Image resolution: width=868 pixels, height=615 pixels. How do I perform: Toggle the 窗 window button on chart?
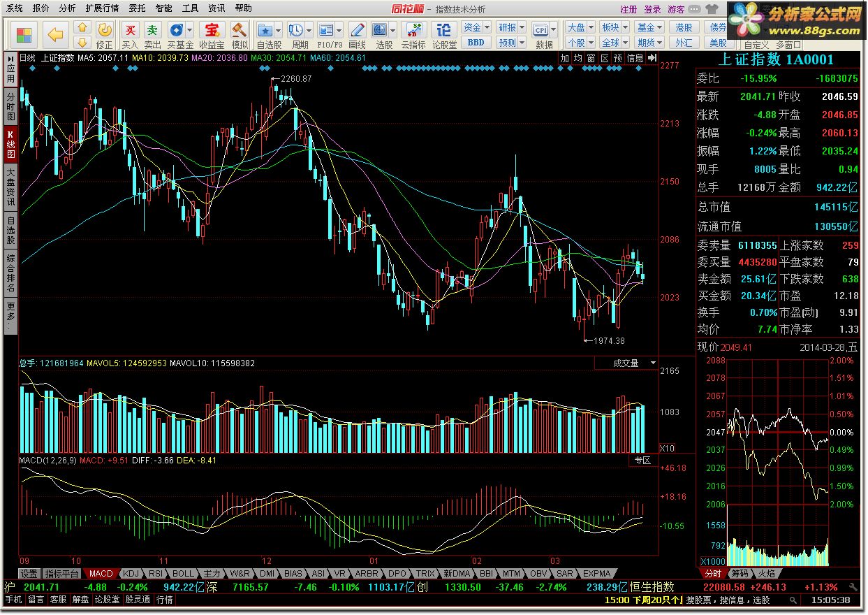(x=591, y=58)
